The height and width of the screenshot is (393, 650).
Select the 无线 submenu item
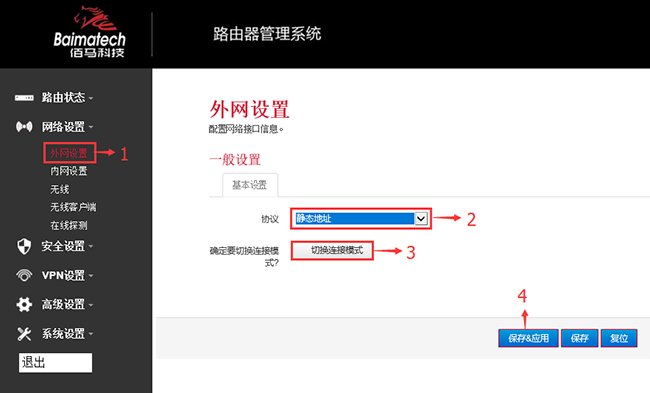pyautogui.click(x=60, y=189)
